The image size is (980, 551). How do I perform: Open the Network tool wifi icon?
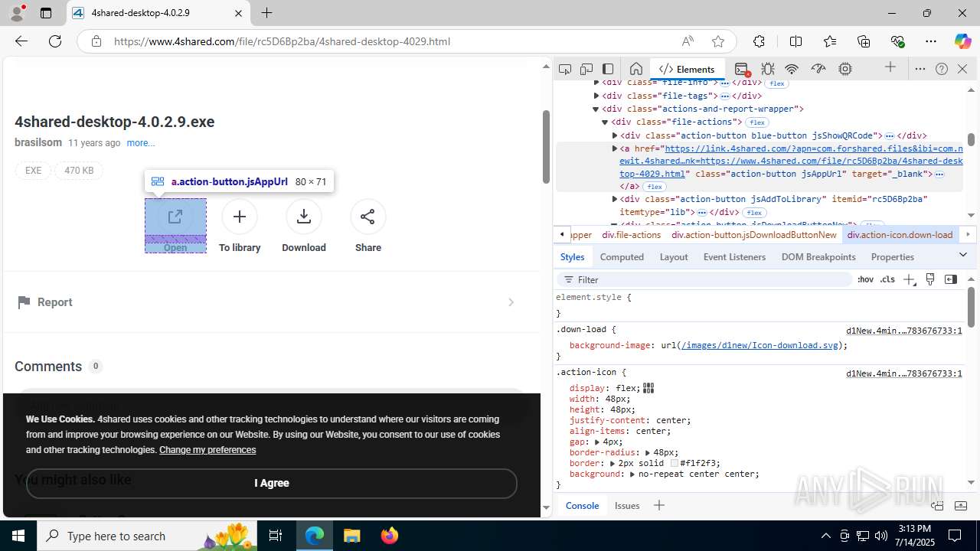click(x=792, y=69)
